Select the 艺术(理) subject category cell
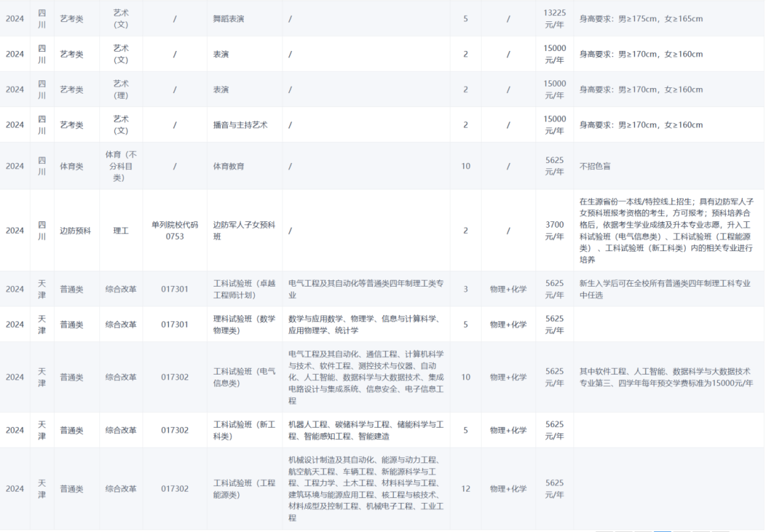 (x=121, y=89)
